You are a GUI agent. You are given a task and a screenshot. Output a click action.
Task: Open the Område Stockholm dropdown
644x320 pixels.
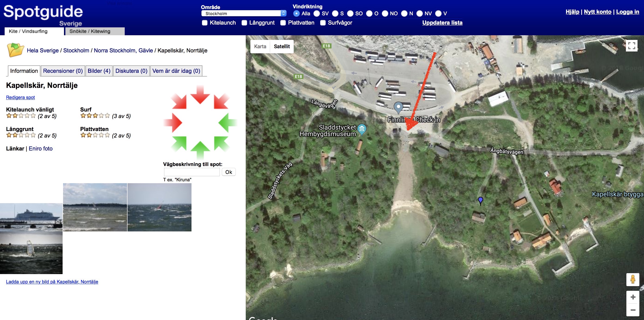[x=244, y=13]
